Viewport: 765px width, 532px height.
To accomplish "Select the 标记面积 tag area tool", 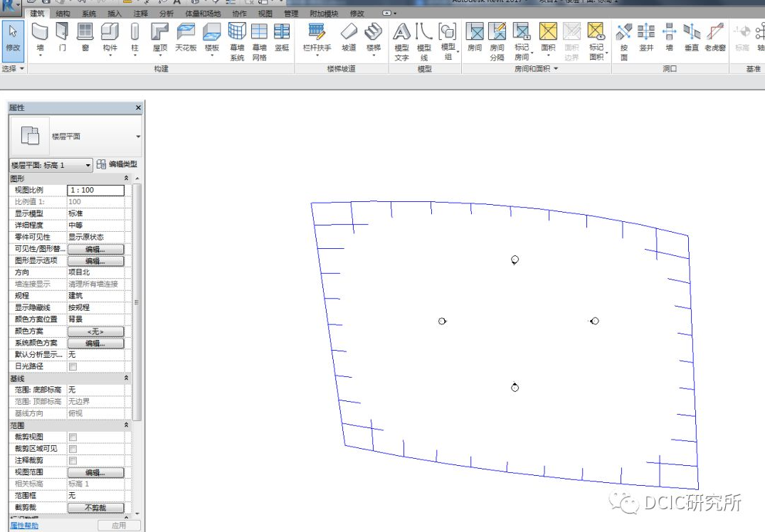I will (x=596, y=42).
